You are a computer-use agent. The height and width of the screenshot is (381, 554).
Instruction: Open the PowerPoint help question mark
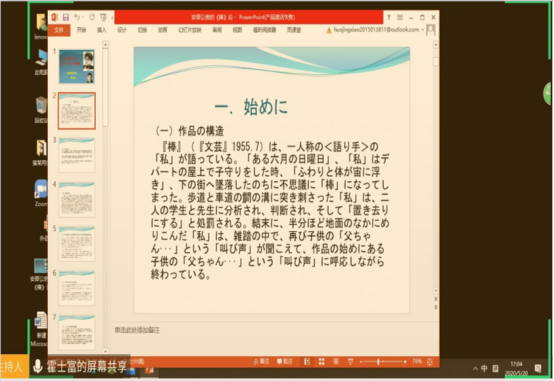[x=389, y=17]
